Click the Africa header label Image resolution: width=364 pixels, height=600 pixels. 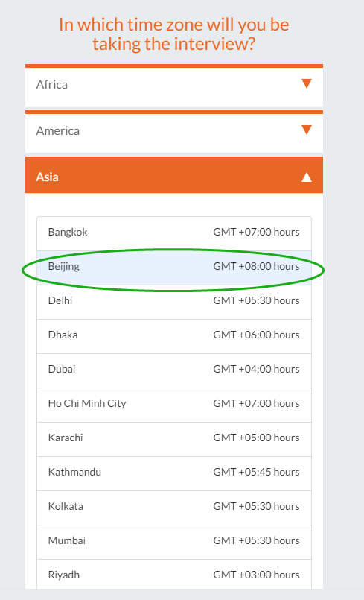[51, 84]
